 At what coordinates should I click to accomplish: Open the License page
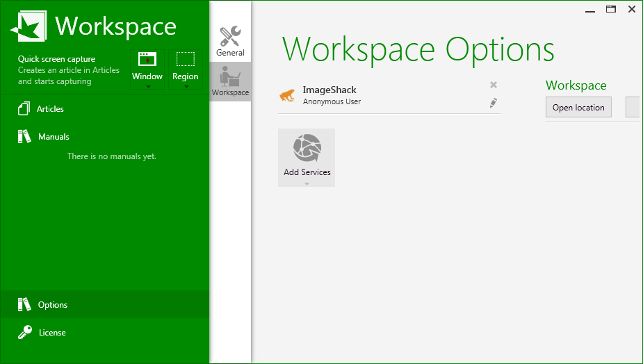(52, 333)
